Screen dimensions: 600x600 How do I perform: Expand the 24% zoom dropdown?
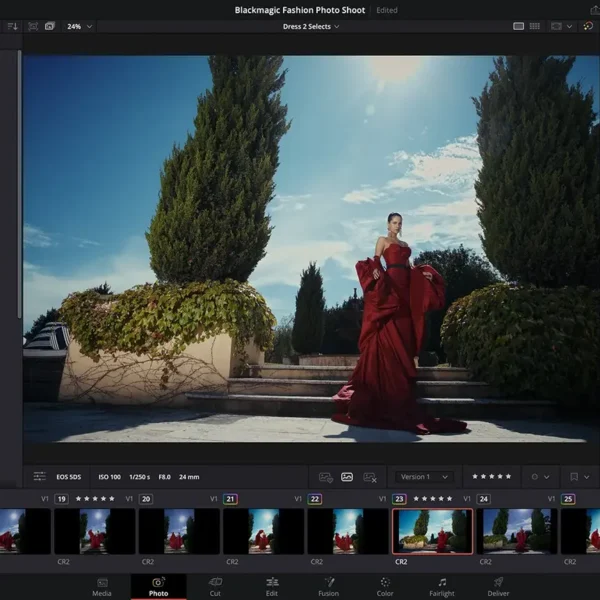pos(80,26)
